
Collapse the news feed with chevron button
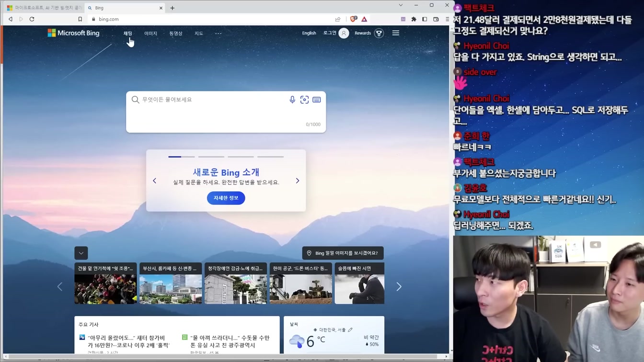(81, 253)
